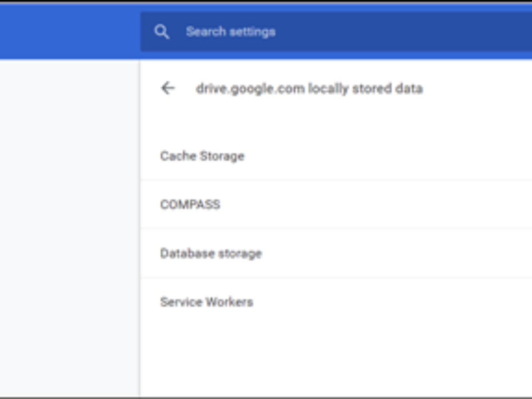Click the magnifying glass search icon

pyautogui.click(x=161, y=32)
